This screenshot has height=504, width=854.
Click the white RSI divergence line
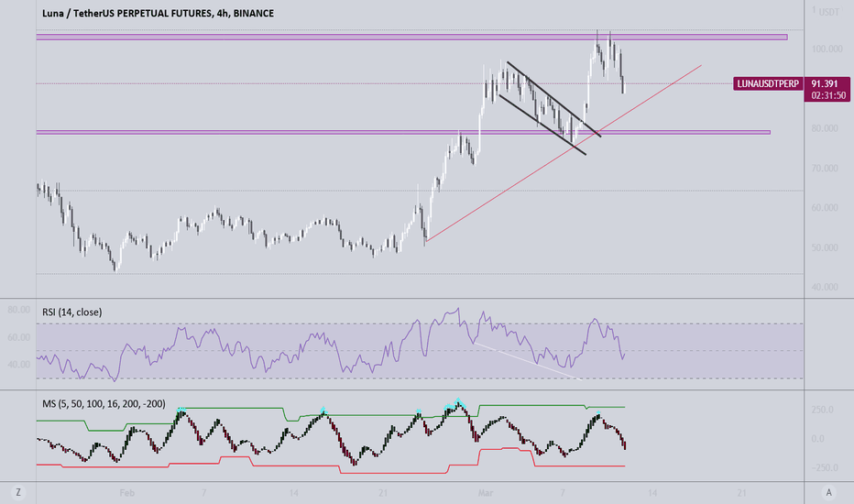[x=527, y=361]
